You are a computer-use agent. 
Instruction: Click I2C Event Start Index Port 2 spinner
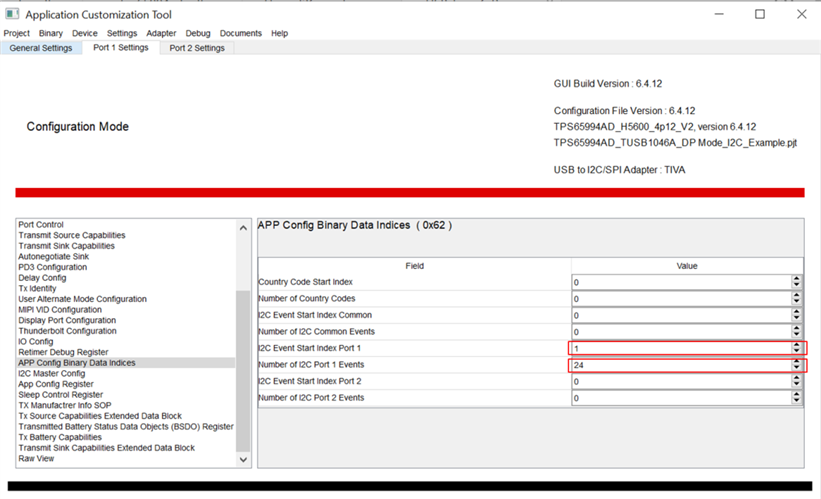coord(796,382)
